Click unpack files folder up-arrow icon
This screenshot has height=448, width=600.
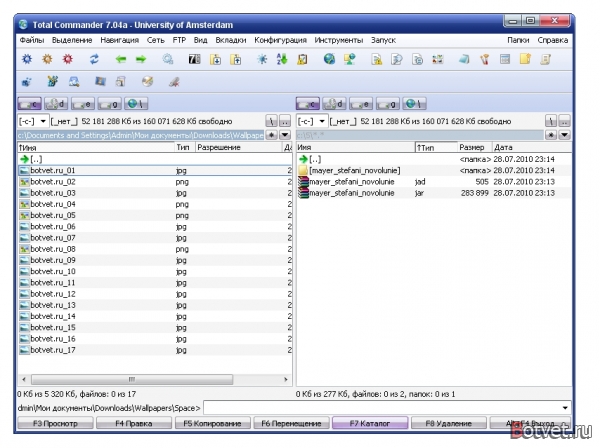click(236, 59)
